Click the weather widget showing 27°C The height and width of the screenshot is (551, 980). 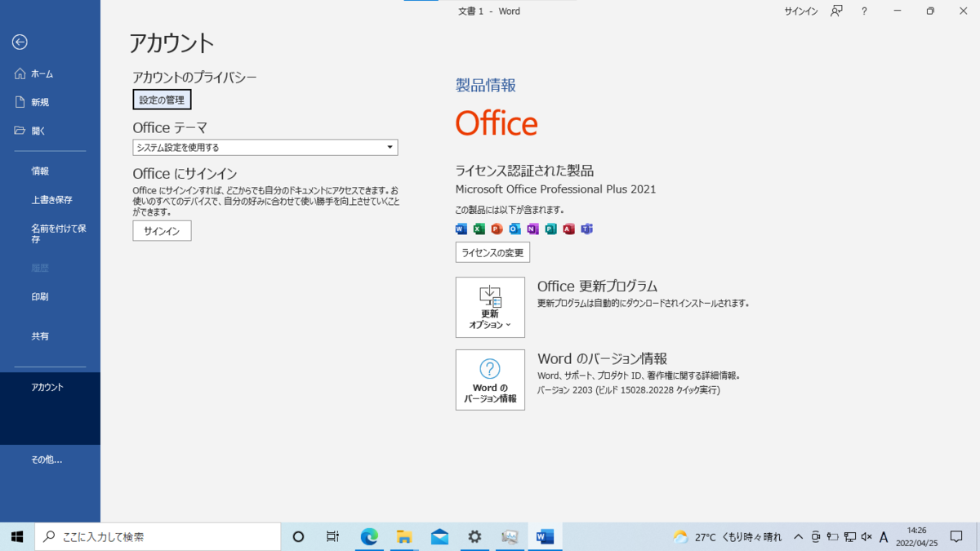727,536
